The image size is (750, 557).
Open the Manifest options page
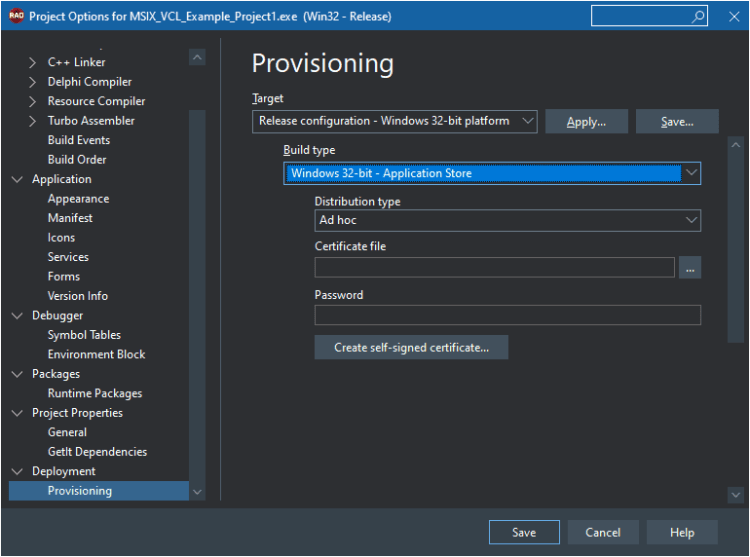[x=70, y=218]
